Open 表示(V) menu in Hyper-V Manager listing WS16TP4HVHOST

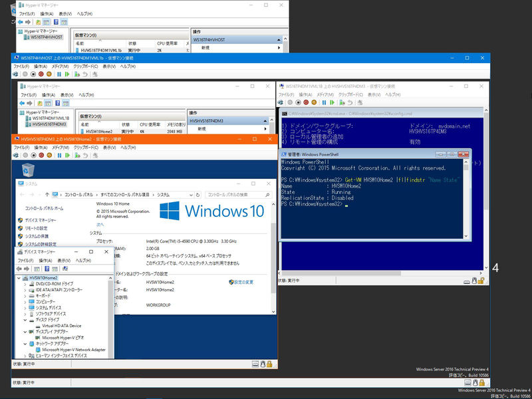pyautogui.click(x=65, y=14)
